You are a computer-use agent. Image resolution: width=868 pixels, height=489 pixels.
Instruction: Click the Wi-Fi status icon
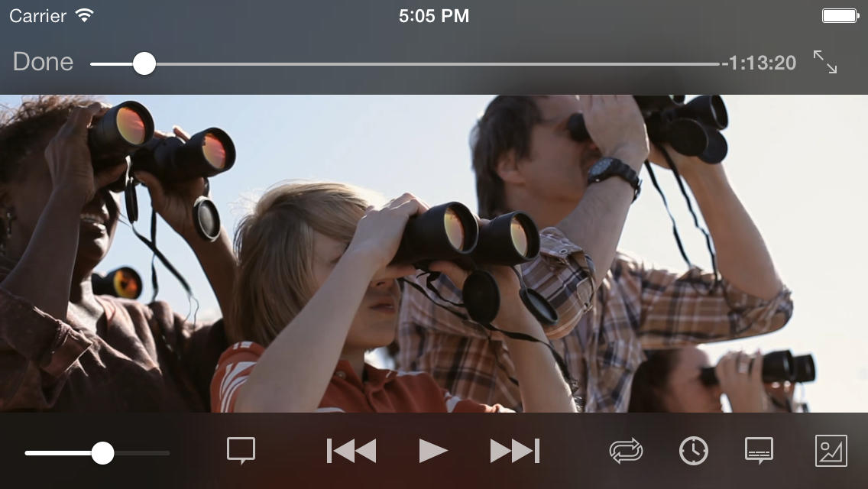coord(84,15)
